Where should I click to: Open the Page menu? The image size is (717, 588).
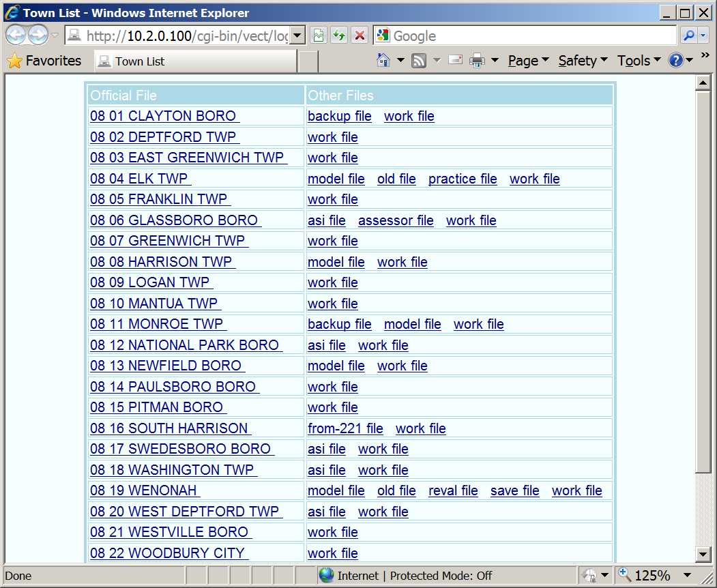528,61
